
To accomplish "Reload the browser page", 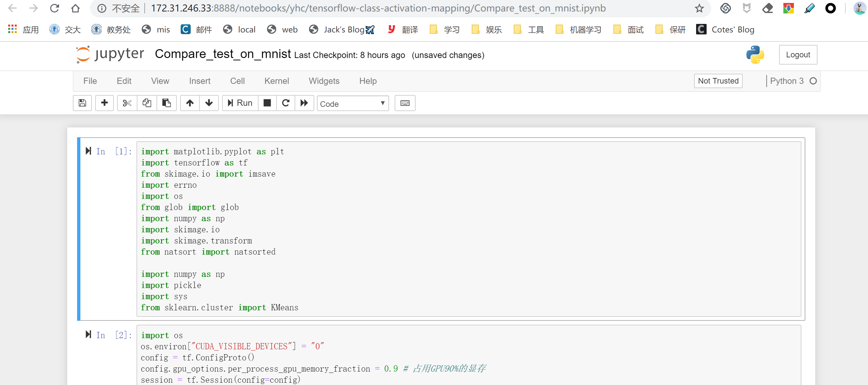I will coord(54,8).
